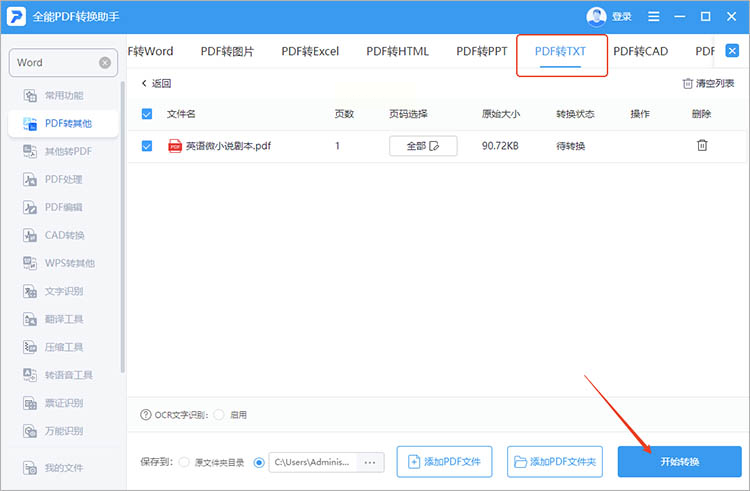
Task: Browse output path with three-dots button
Action: click(370, 462)
